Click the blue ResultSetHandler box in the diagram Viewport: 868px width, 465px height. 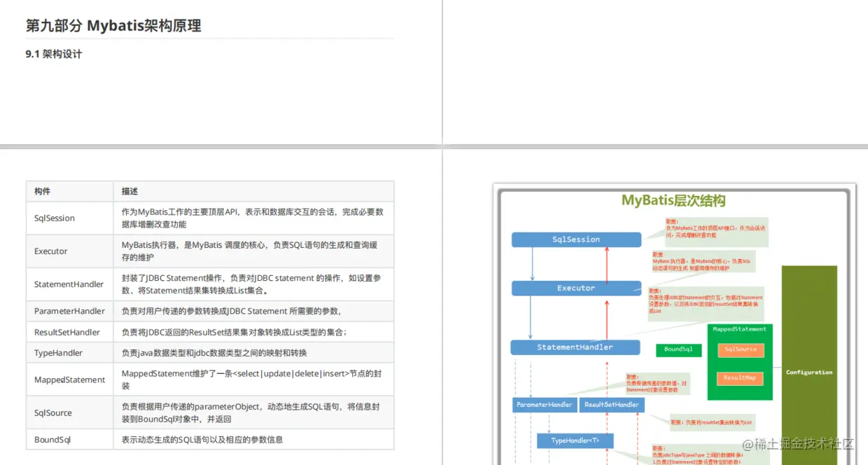click(x=612, y=405)
